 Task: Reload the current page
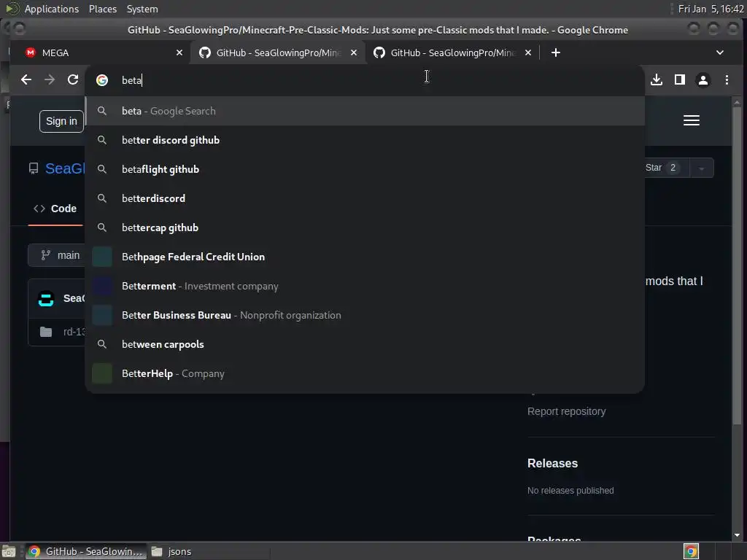(x=73, y=80)
